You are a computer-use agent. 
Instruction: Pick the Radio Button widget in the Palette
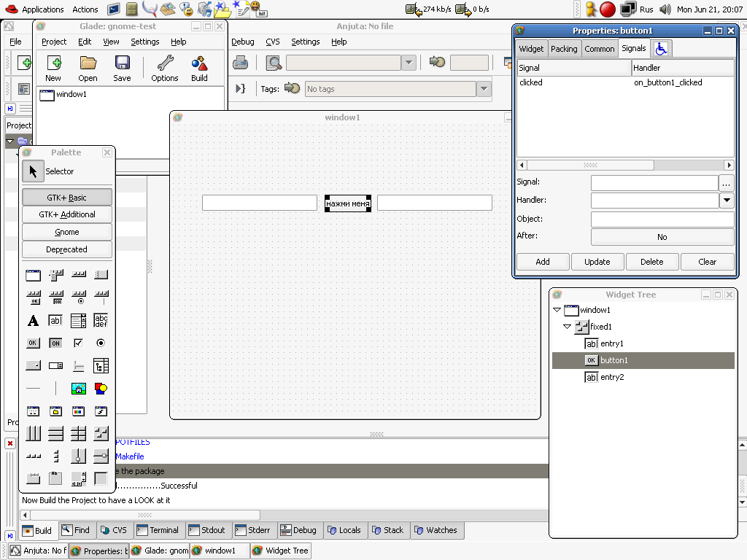[101, 343]
